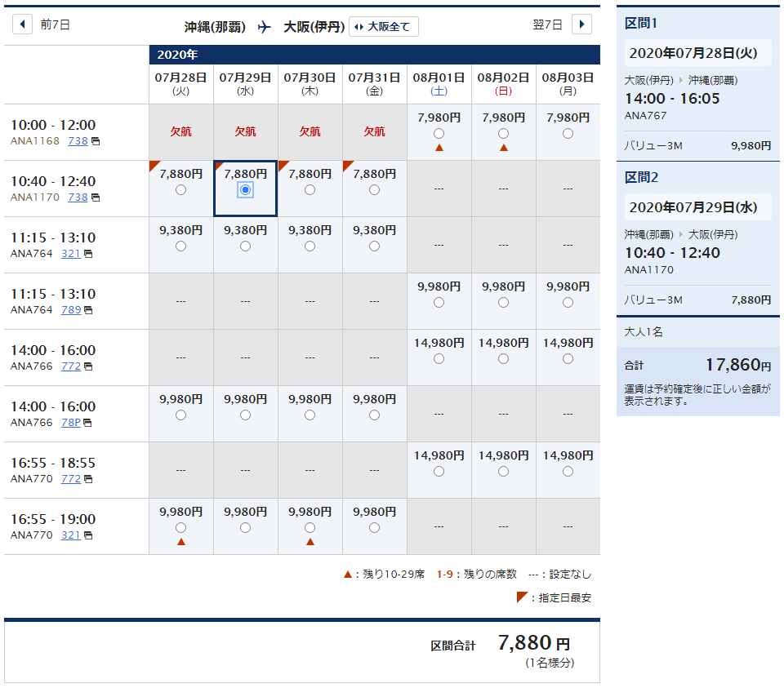
Task: Select the checked 7,880円 07月29日 ANA1170 radio
Action: [245, 190]
